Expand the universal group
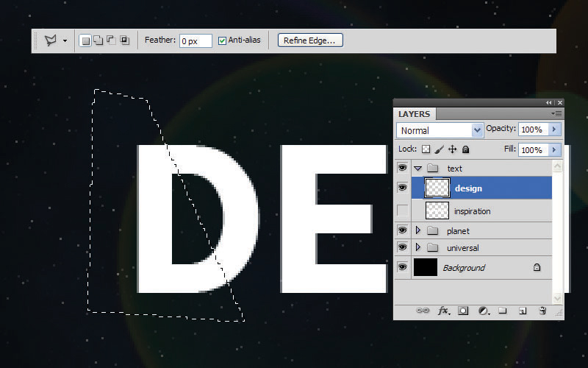This screenshot has width=588, height=368. pos(417,247)
